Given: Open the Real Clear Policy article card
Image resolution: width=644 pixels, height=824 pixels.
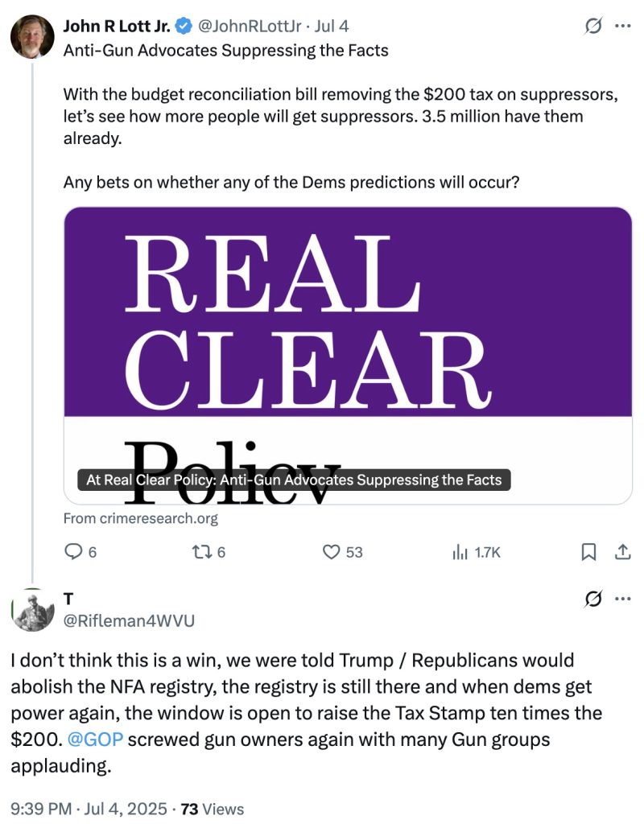Looking at the screenshot, I should tap(348, 356).
